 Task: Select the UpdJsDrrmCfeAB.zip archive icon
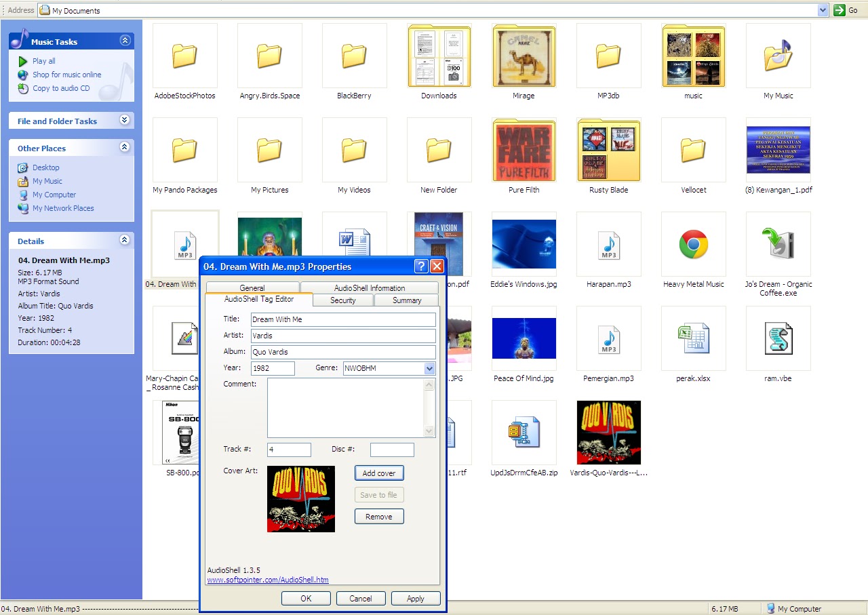coord(524,433)
